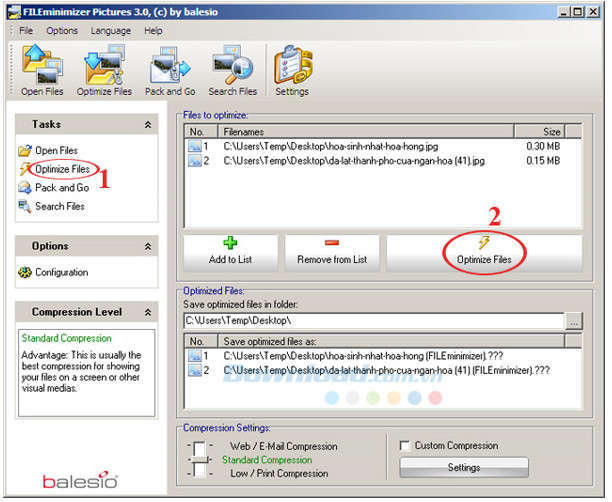Close the FILEminimizer window
This screenshot has height=502, width=612.
click(x=594, y=12)
